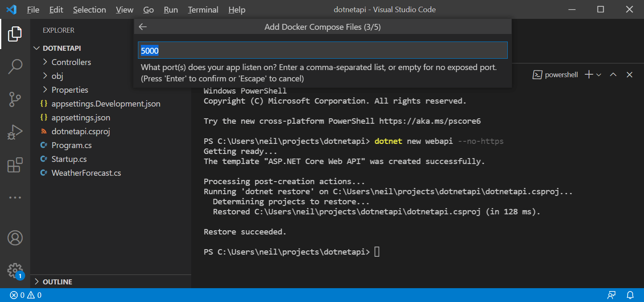Image resolution: width=644 pixels, height=302 pixels.
Task: Open the Explorer view in activity bar
Action: click(15, 34)
